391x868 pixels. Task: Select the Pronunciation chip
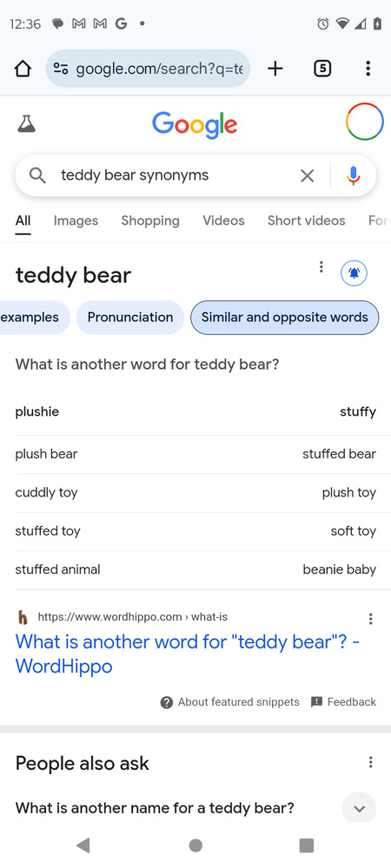tap(130, 318)
